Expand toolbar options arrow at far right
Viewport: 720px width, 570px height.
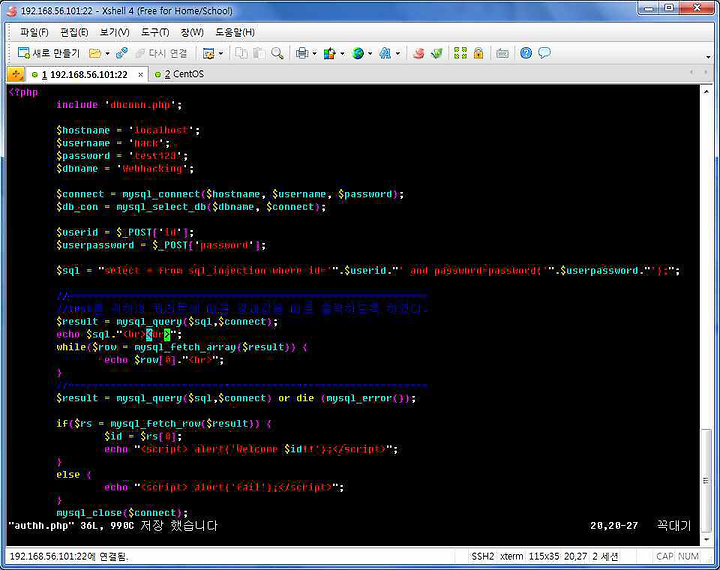pos(708,57)
